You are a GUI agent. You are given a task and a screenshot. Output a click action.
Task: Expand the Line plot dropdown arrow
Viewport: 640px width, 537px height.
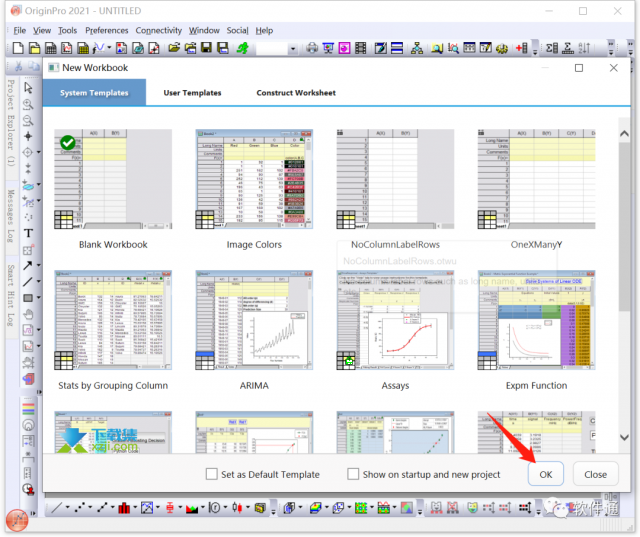click(x=67, y=508)
